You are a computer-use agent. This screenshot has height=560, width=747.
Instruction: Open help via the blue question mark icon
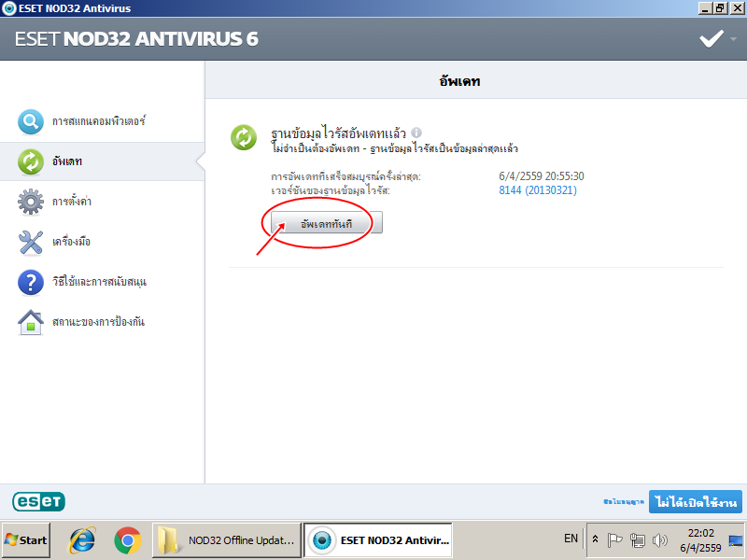31,282
